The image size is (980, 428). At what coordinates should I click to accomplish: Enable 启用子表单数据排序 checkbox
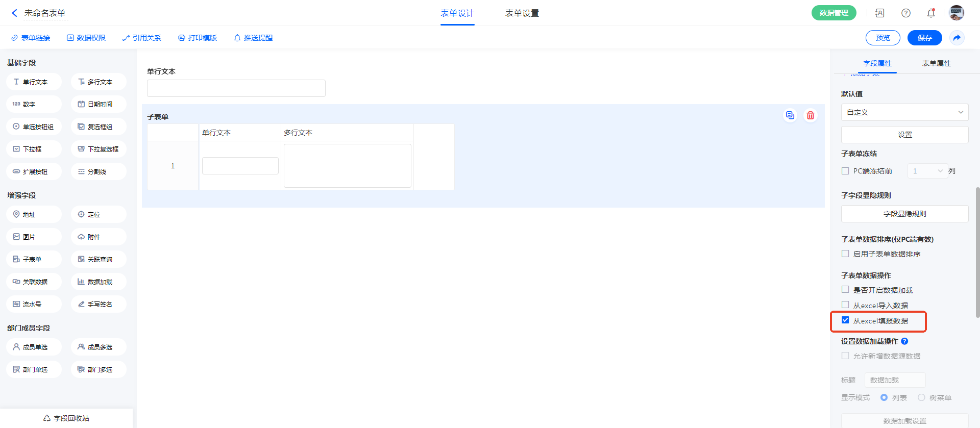pos(845,254)
